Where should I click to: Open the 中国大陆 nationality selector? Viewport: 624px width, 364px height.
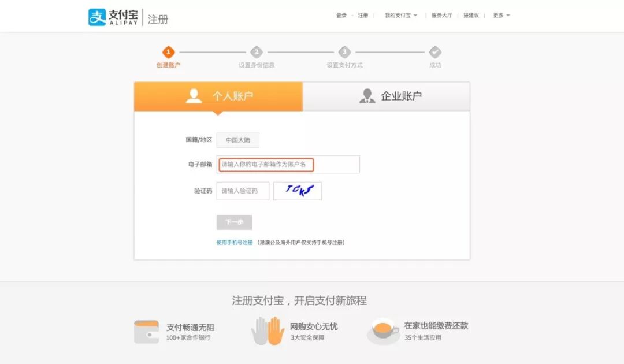(x=238, y=140)
